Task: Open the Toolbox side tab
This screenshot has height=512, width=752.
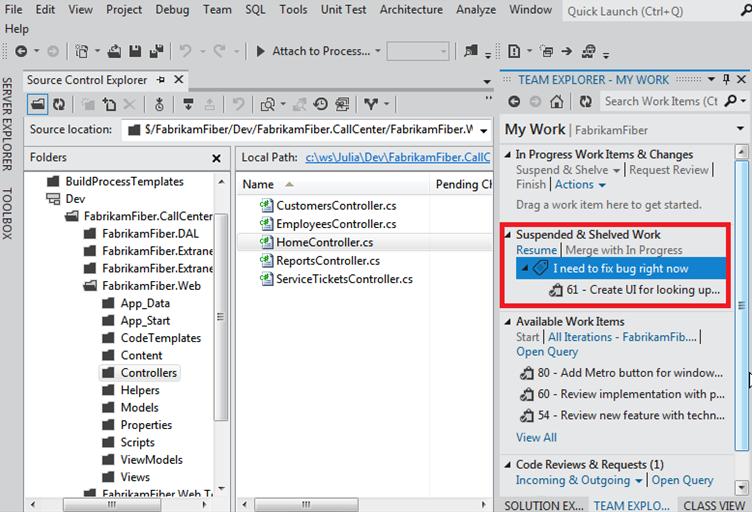Action: click(7, 213)
